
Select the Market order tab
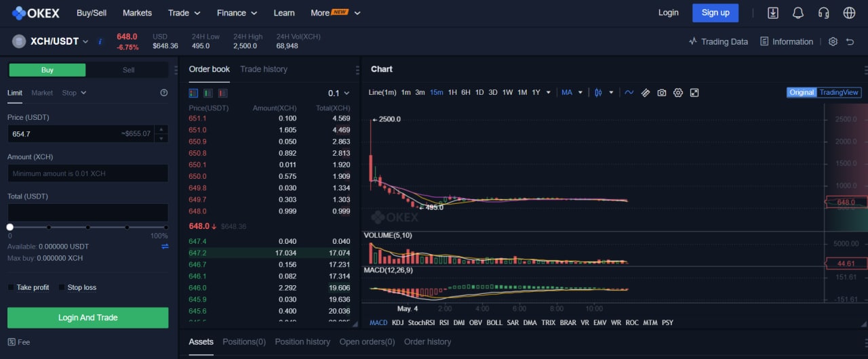(42, 93)
